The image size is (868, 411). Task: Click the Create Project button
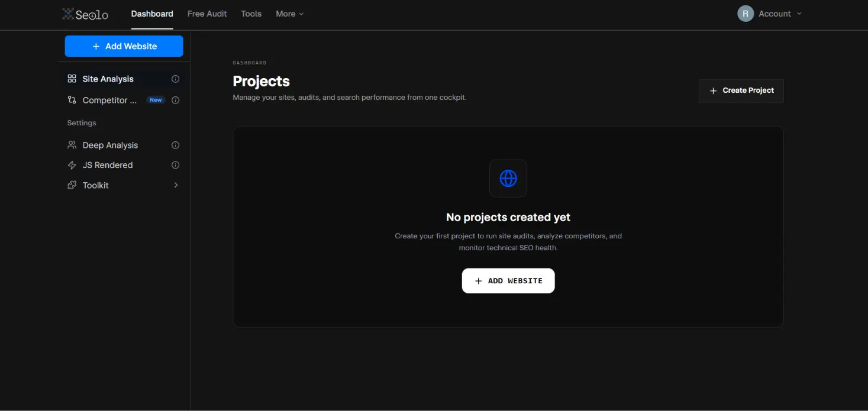click(741, 90)
